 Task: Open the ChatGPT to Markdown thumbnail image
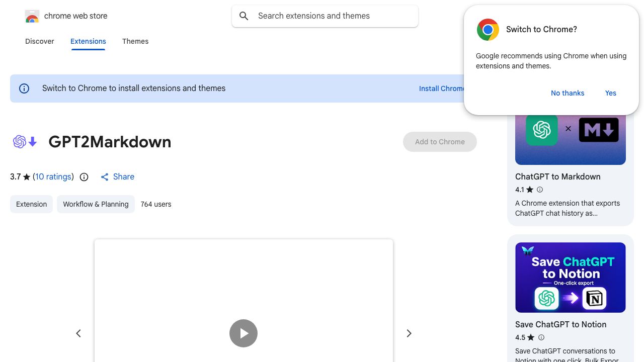click(571, 140)
